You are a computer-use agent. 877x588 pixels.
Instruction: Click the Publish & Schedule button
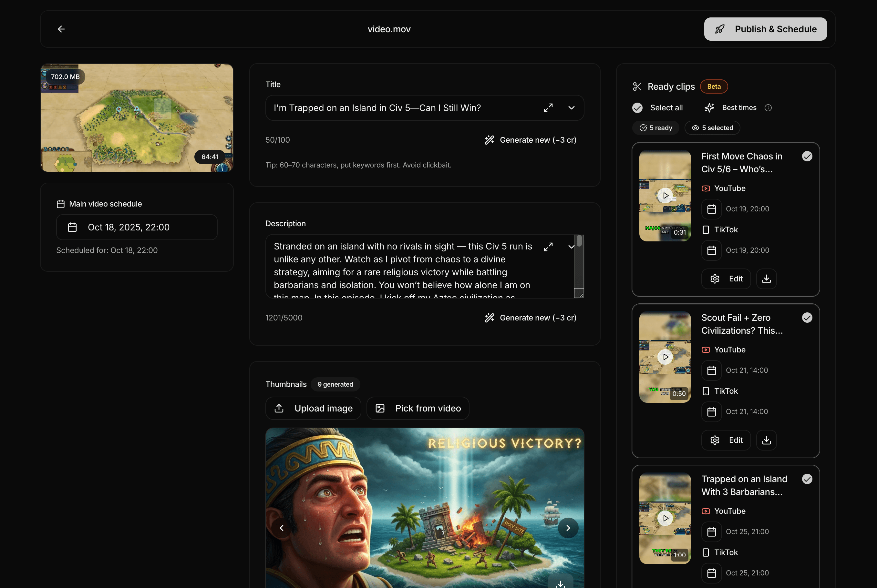pos(765,29)
